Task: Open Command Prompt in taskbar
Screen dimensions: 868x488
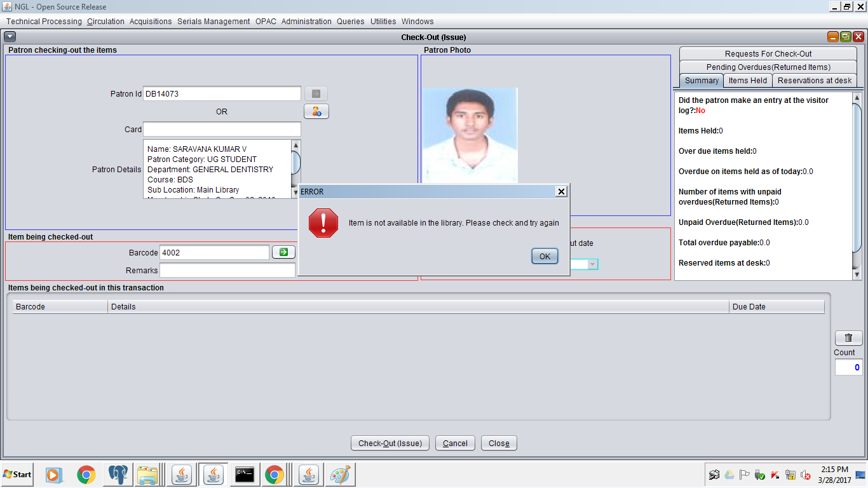Action: (245, 475)
